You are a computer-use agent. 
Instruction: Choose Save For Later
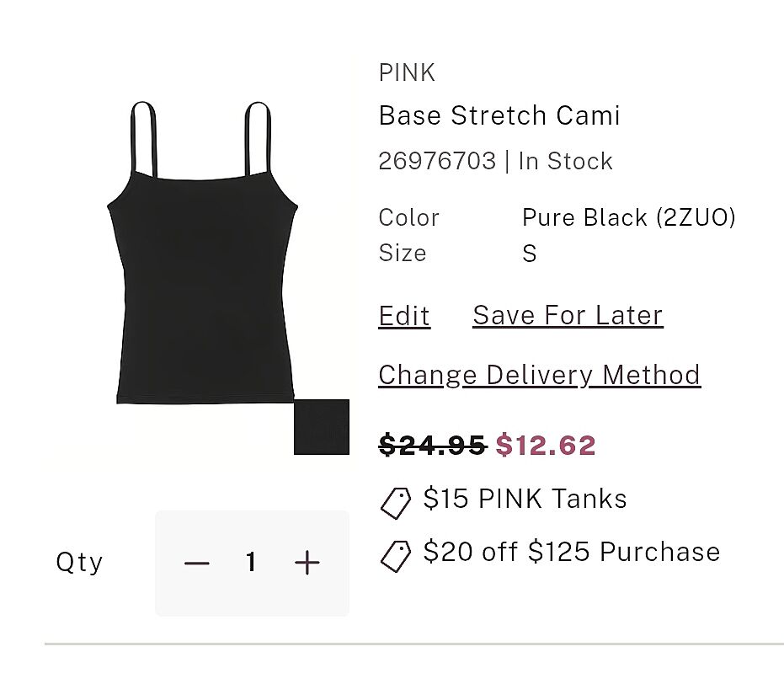click(568, 316)
